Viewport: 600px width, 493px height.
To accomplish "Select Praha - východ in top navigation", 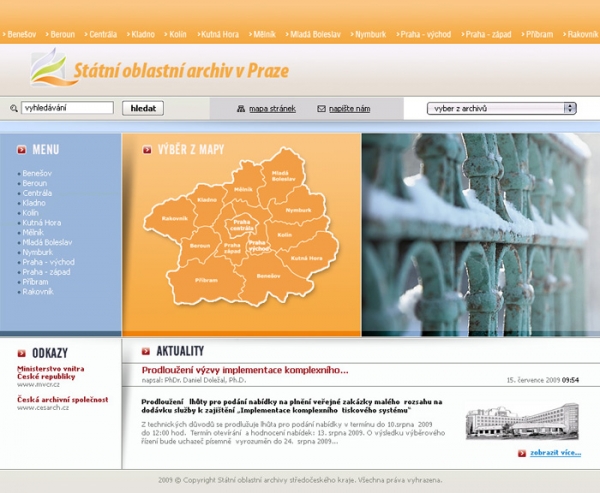I will click(x=426, y=34).
